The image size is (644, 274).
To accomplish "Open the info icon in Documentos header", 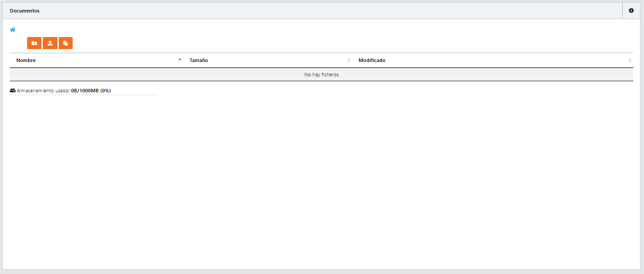I will coord(631,11).
